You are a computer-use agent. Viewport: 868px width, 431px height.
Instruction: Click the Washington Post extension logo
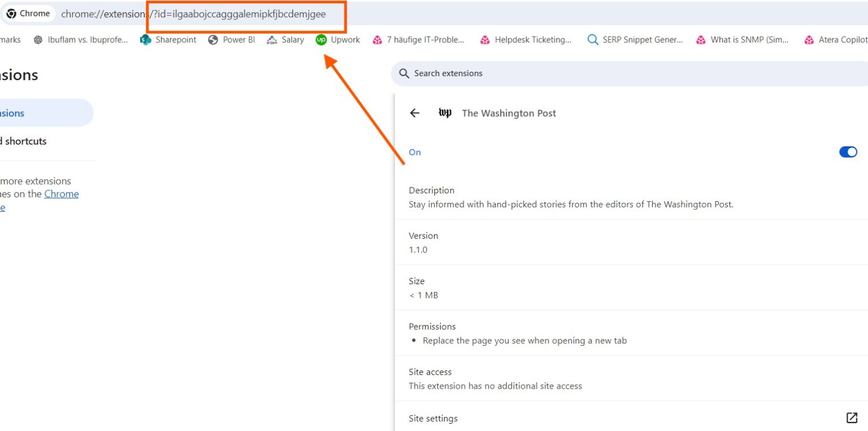pos(445,113)
